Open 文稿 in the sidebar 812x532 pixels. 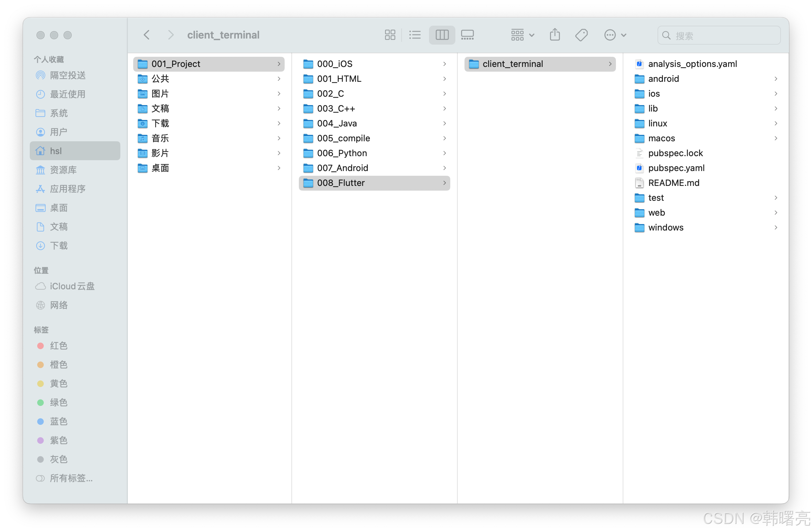[x=75, y=227]
